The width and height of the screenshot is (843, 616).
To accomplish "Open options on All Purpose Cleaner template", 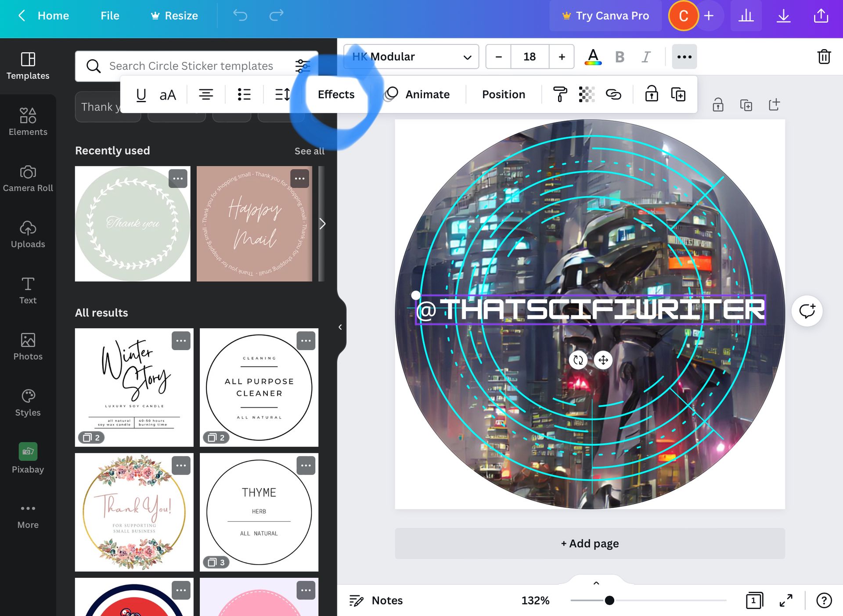I will [306, 341].
